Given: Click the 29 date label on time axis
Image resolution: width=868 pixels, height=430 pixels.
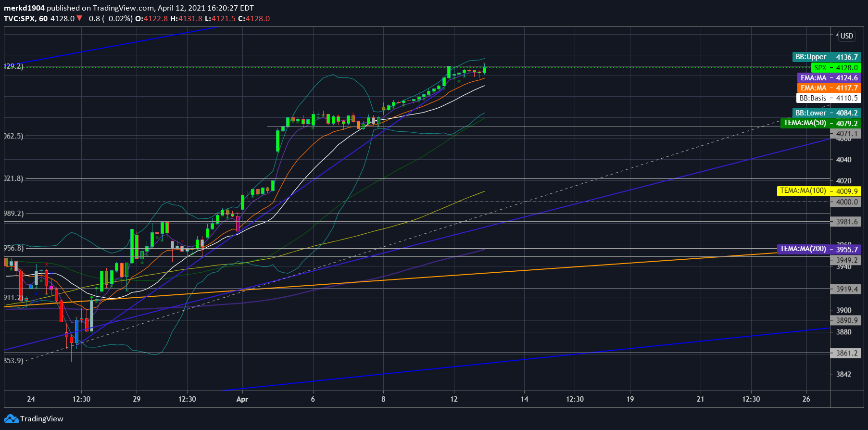Looking at the screenshot, I should click(x=137, y=399).
